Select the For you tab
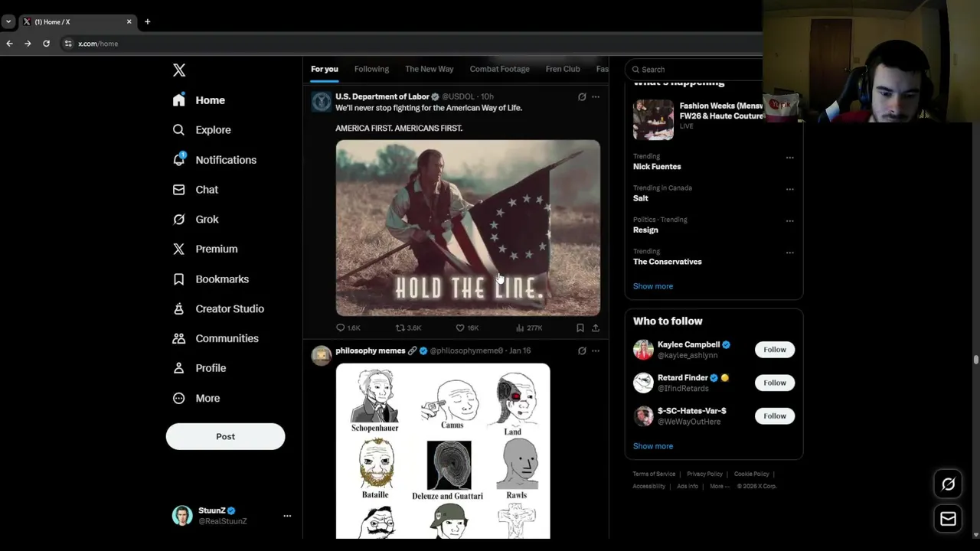 [325, 69]
